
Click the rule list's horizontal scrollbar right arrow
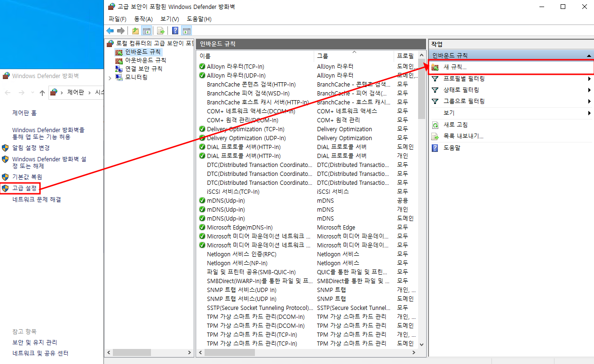(414, 352)
